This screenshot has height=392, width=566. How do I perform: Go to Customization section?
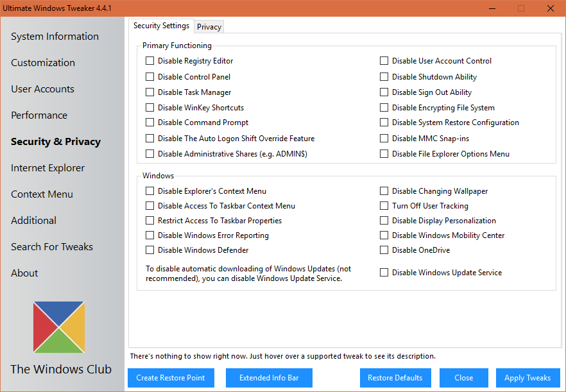click(43, 62)
